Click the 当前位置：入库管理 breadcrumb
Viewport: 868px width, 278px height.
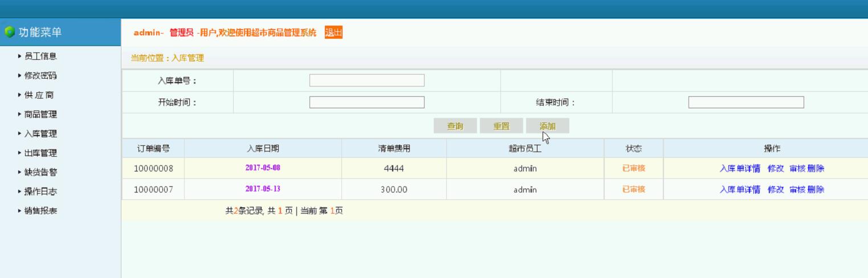pyautogui.click(x=167, y=58)
